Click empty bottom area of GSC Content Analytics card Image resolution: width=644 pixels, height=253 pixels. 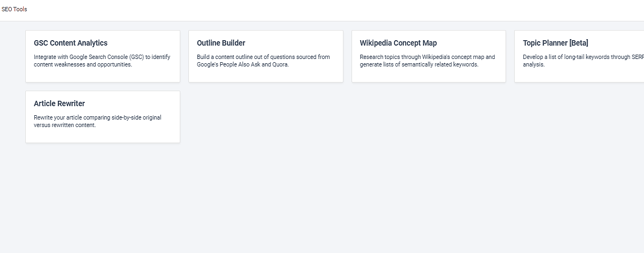tap(103, 76)
